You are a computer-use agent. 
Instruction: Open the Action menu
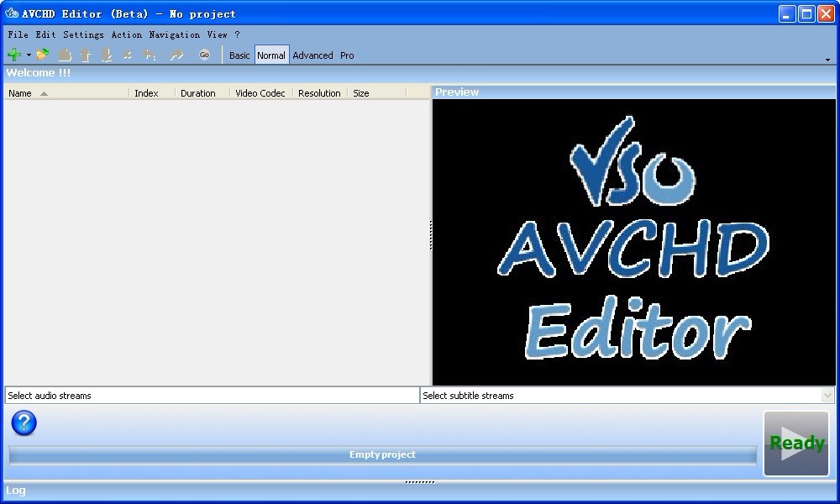pos(127,34)
